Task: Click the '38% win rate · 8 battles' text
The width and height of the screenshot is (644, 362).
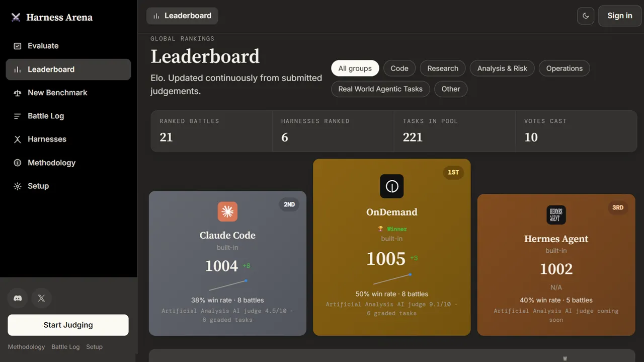Action: (x=227, y=300)
